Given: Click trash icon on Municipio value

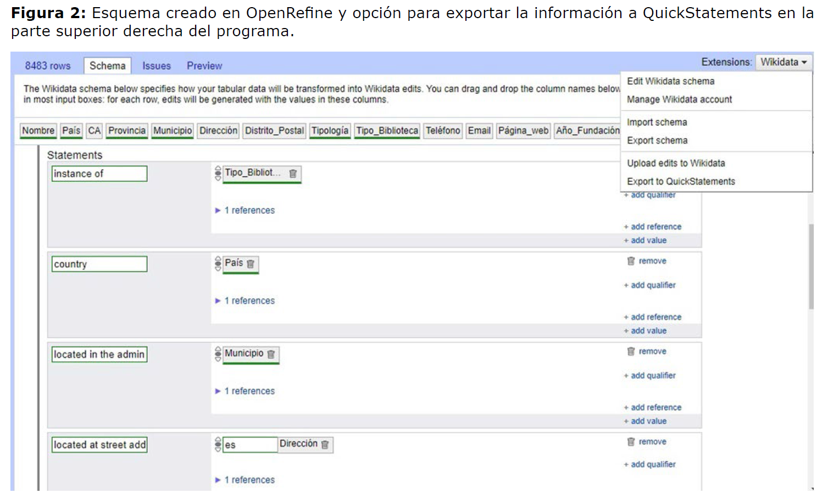Looking at the screenshot, I should [x=271, y=354].
